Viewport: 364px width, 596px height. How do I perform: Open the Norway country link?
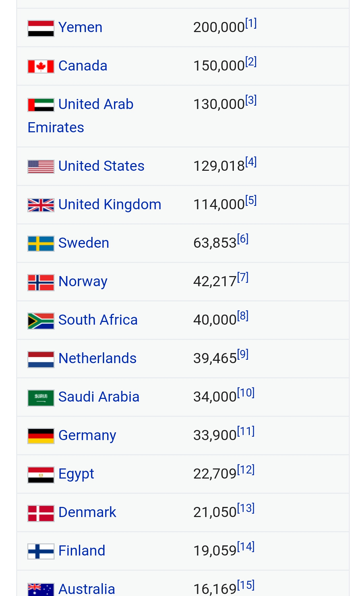[83, 281]
